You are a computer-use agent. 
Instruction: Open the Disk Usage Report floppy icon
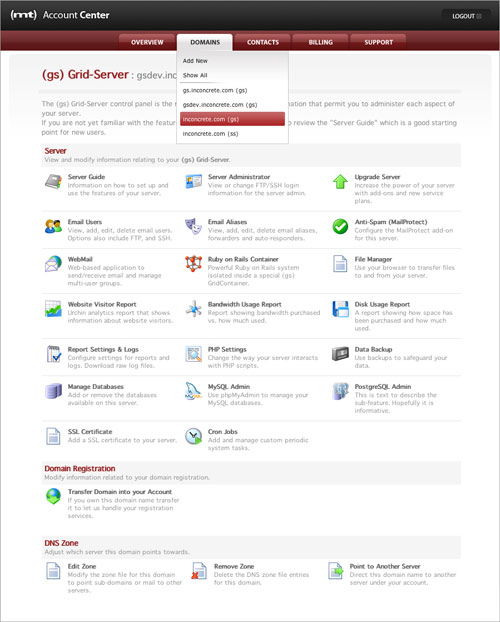pyautogui.click(x=340, y=309)
